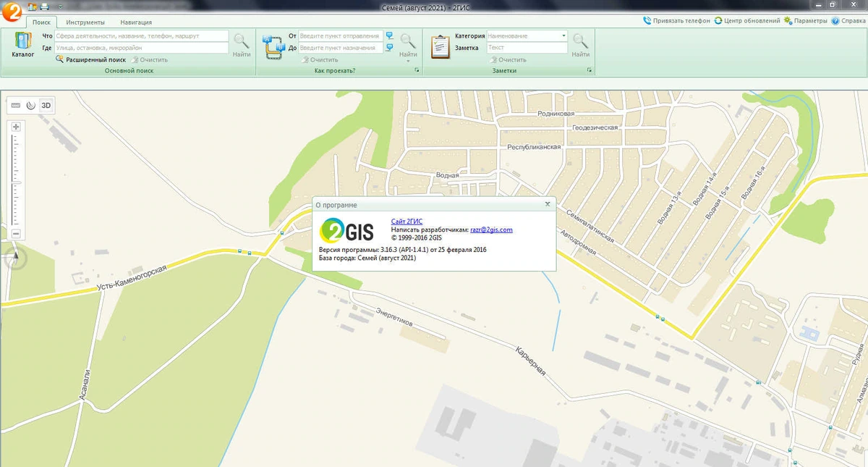Open the Категория combo box dropdown
The image size is (868, 467).
coord(563,35)
